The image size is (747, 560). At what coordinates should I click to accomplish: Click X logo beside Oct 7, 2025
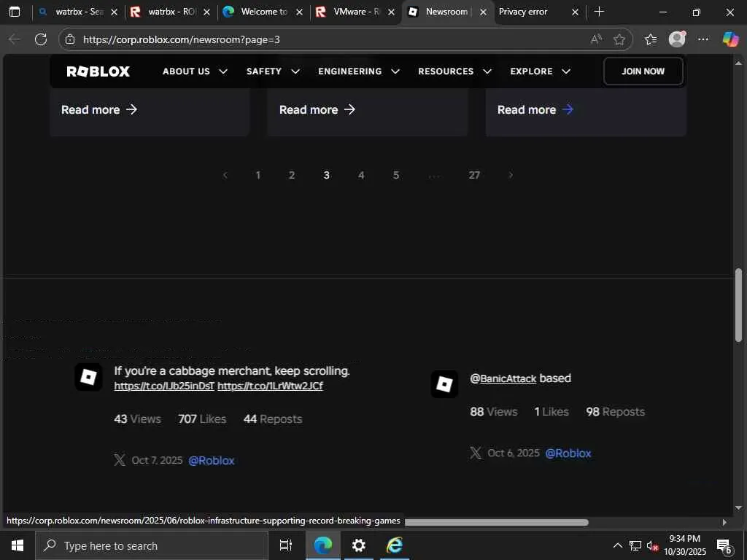[x=120, y=460]
